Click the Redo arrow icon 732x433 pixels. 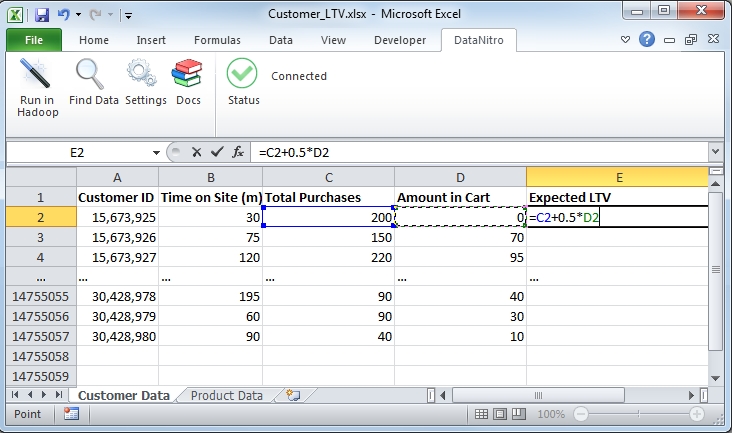pyautogui.click(x=95, y=15)
